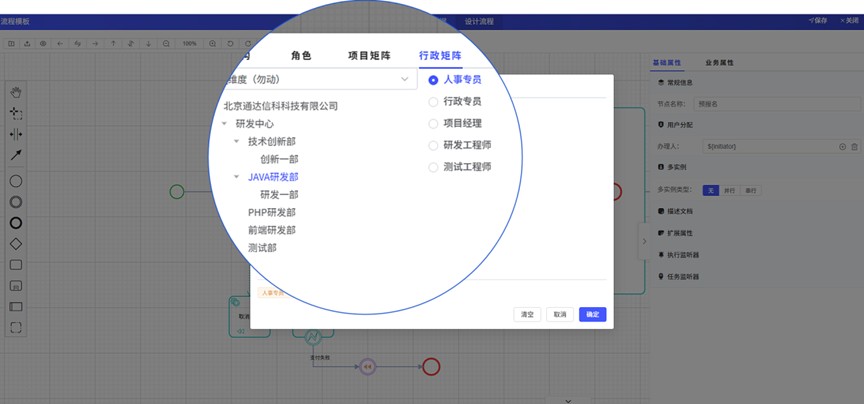Pick the start event circle shape
The image size is (864, 404).
[16, 181]
